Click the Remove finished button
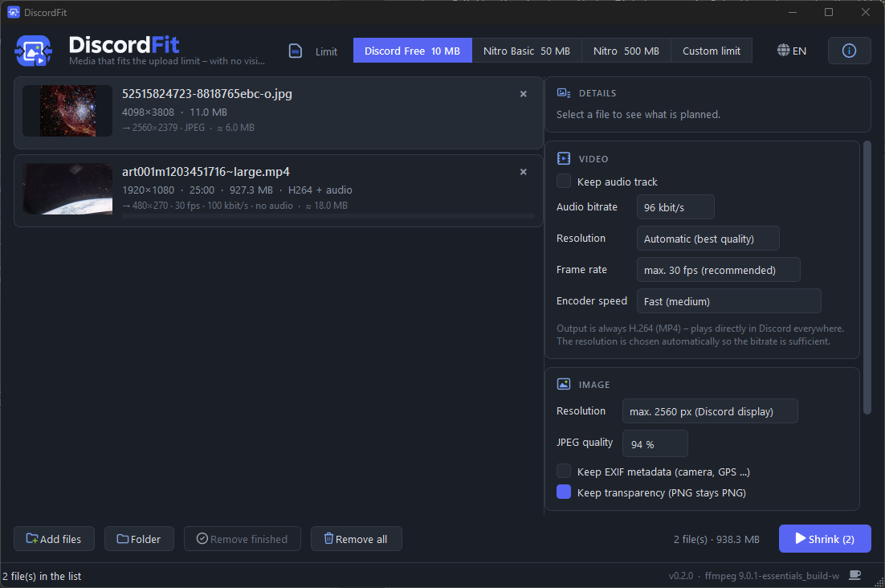885x588 pixels. [x=243, y=539]
